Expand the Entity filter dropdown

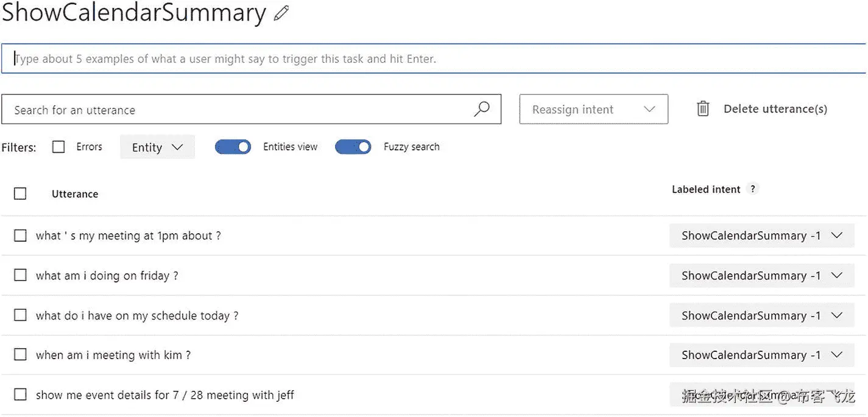157,147
